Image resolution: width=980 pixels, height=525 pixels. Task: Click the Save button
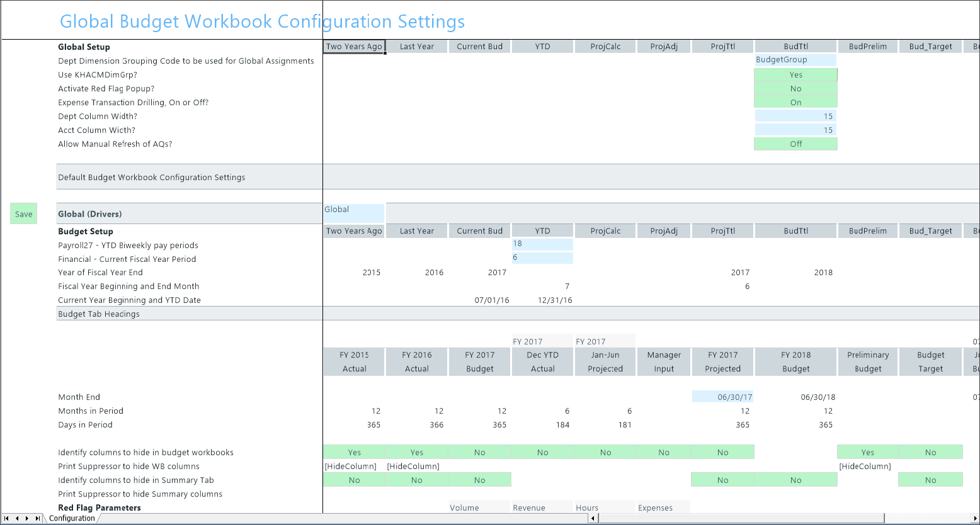coord(24,214)
